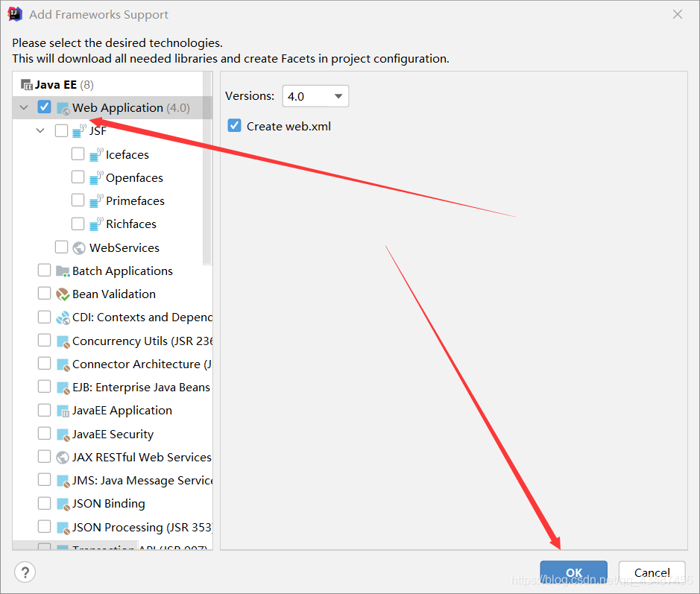Screen dimensions: 700x594
Task: Collapse the Web Application tree node
Action: point(24,107)
